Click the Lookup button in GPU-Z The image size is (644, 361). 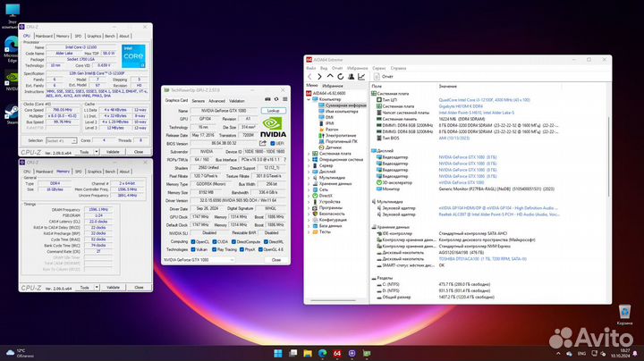[274, 111]
